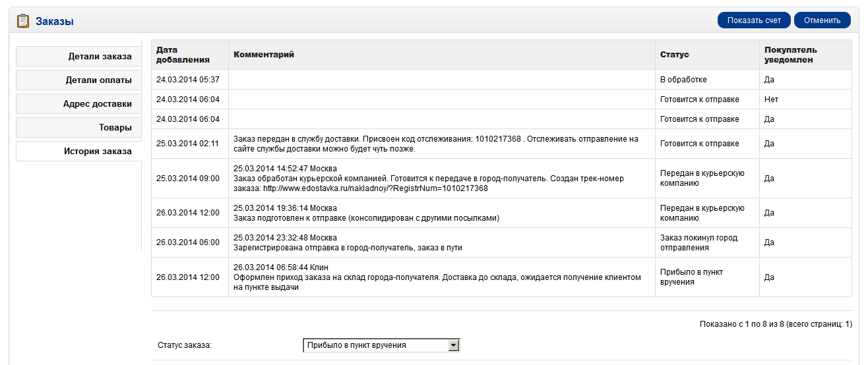Click the "Заказы" page heading
The height and width of the screenshot is (365, 868).
[x=55, y=22]
